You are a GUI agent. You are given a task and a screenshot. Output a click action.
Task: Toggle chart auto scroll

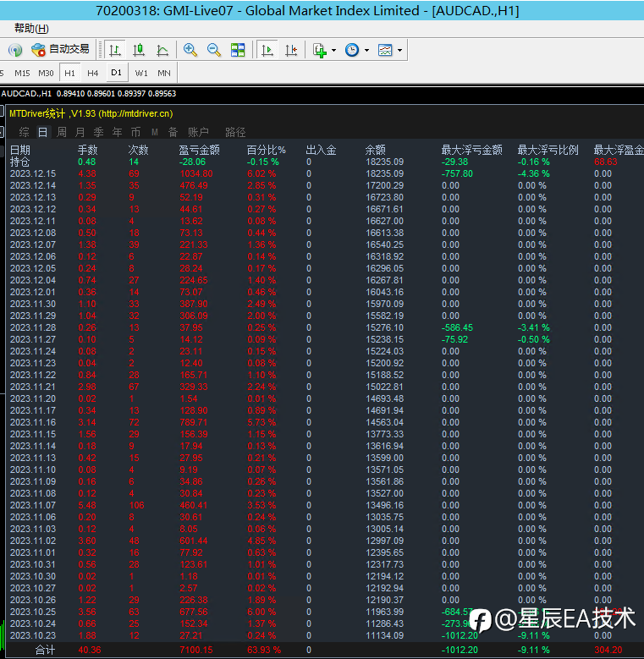pos(267,50)
